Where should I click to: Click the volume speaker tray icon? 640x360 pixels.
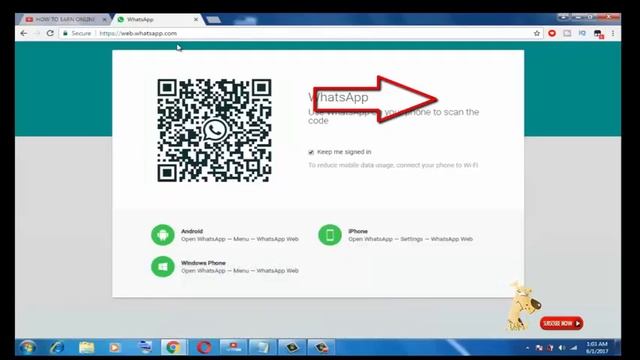pyautogui.click(x=562, y=348)
